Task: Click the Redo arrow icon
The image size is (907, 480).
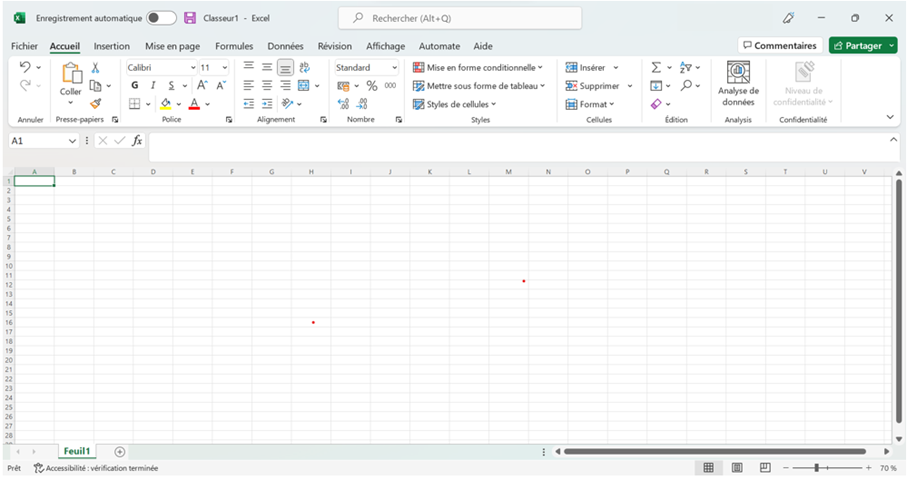Action: pyautogui.click(x=25, y=86)
